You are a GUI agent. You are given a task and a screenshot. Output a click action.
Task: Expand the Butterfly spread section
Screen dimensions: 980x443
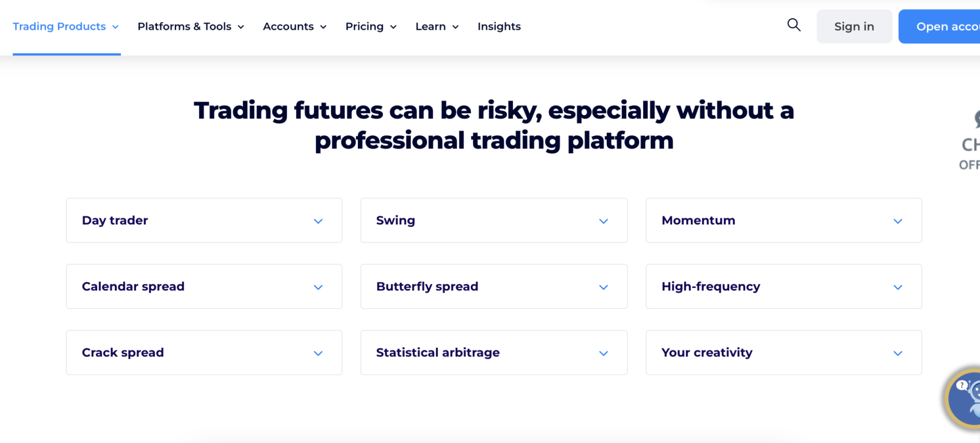494,287
